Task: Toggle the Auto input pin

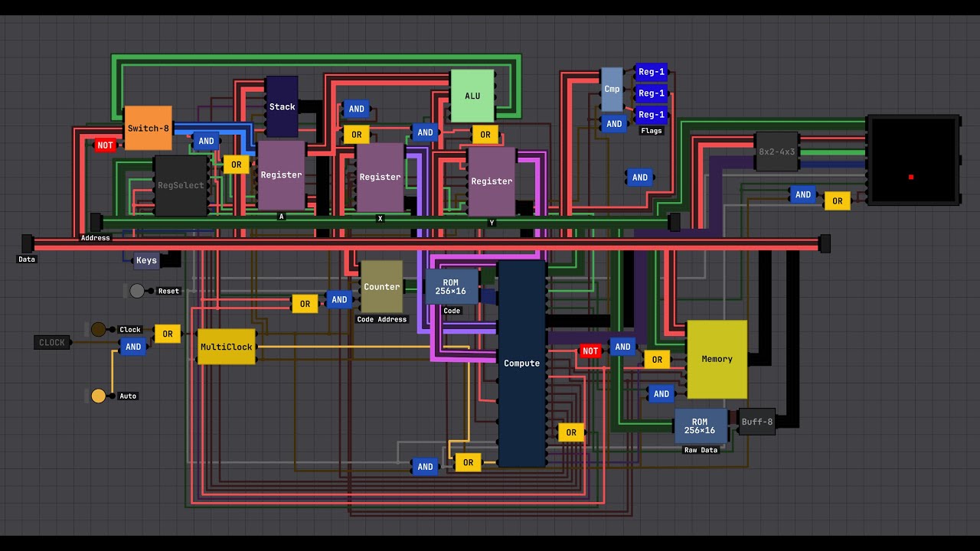Action: [98, 396]
